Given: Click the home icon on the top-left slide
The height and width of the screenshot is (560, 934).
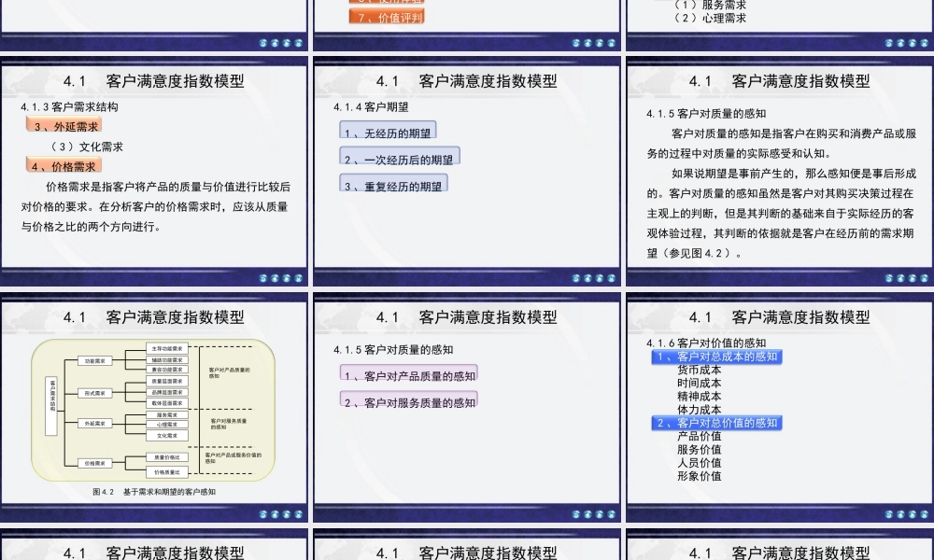Looking at the screenshot, I should click(264, 41).
